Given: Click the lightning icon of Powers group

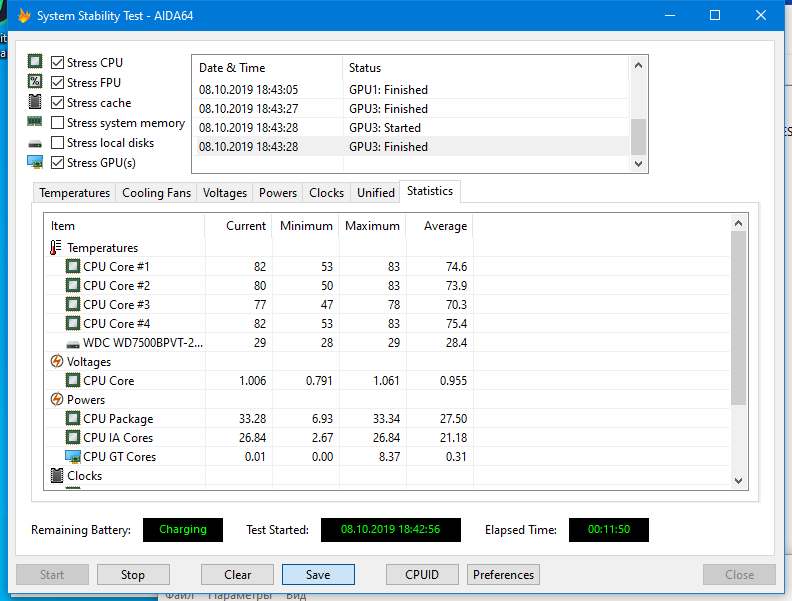Looking at the screenshot, I should click(57, 399).
